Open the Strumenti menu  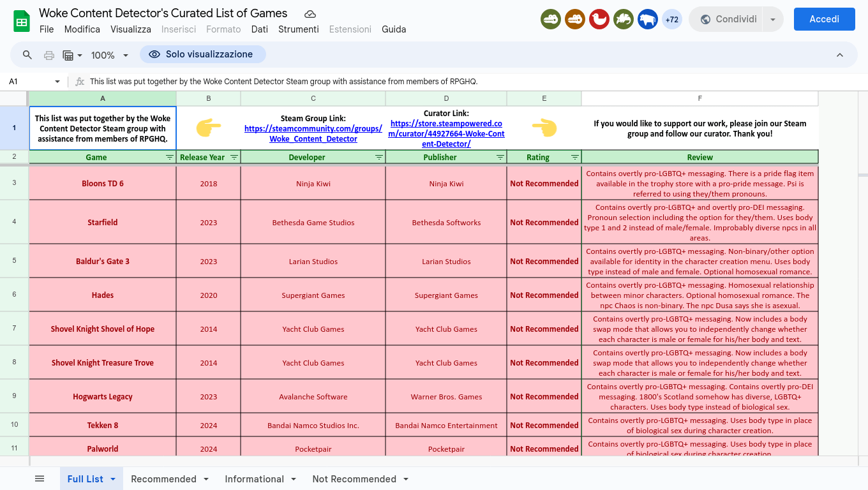tap(299, 29)
